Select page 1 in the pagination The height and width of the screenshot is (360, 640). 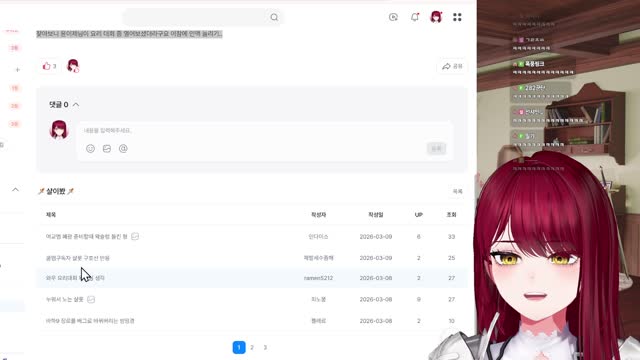239,347
